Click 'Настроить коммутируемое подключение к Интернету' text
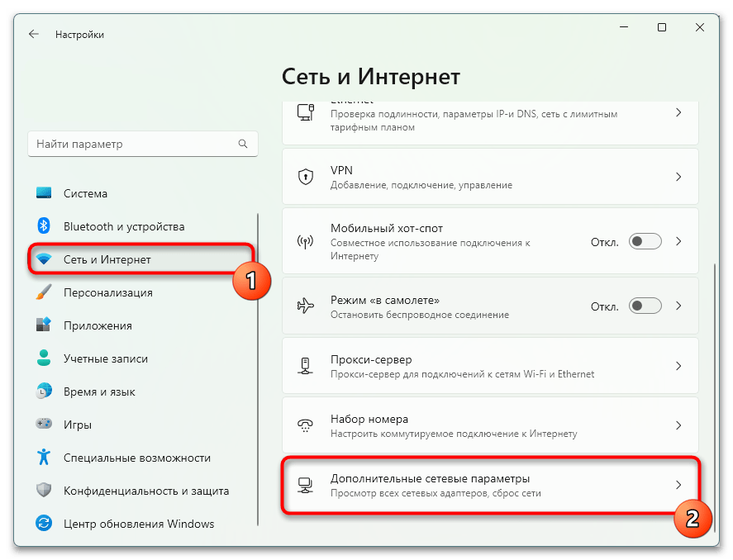 (454, 434)
